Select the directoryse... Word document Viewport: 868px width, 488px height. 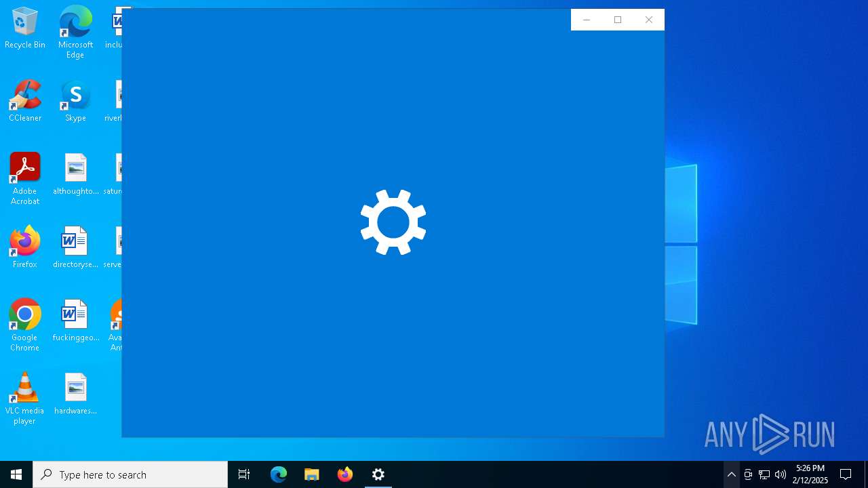click(75, 247)
